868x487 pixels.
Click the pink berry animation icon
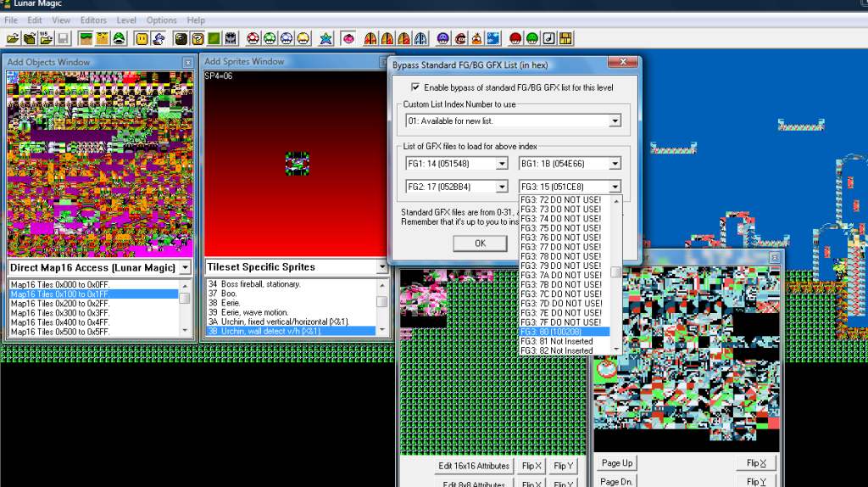(348, 39)
